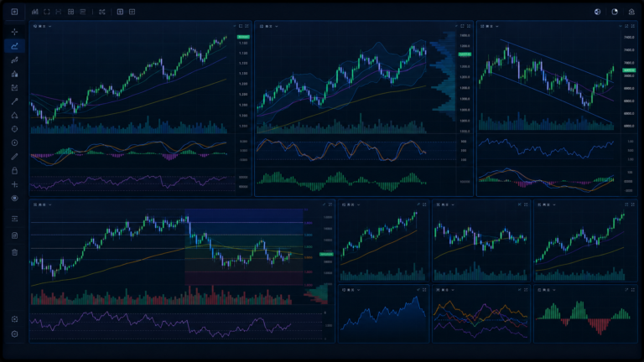The height and width of the screenshot is (362, 644).
Task: Open the clipboard notes icon in sidebar
Action: 15,235
